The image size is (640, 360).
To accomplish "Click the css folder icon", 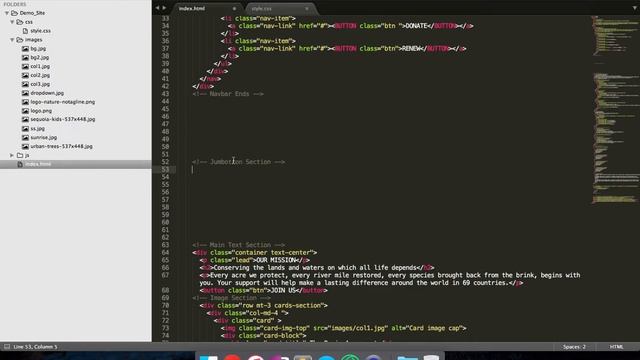I will 20,22.
